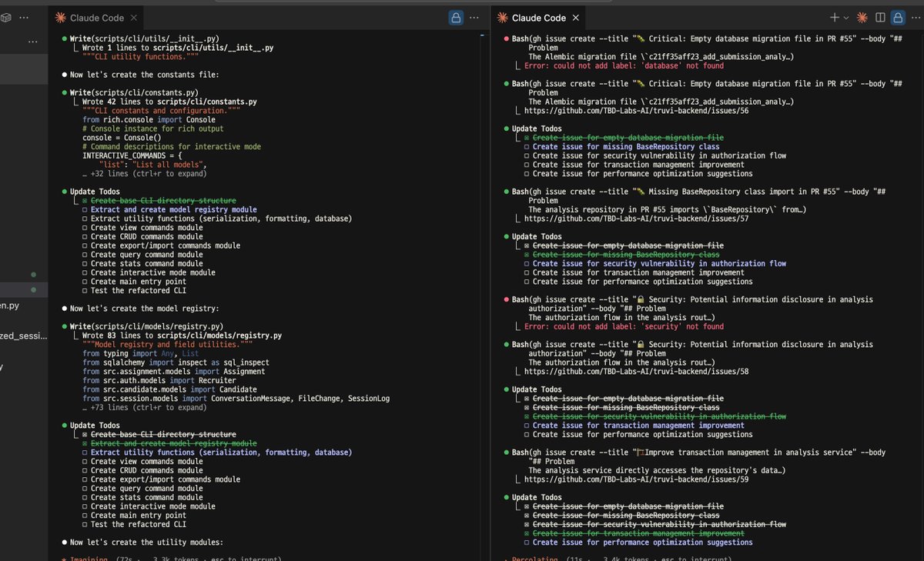Click 'Write(scripts/cli/constants.py)' line
924x561 pixels.
point(136,92)
